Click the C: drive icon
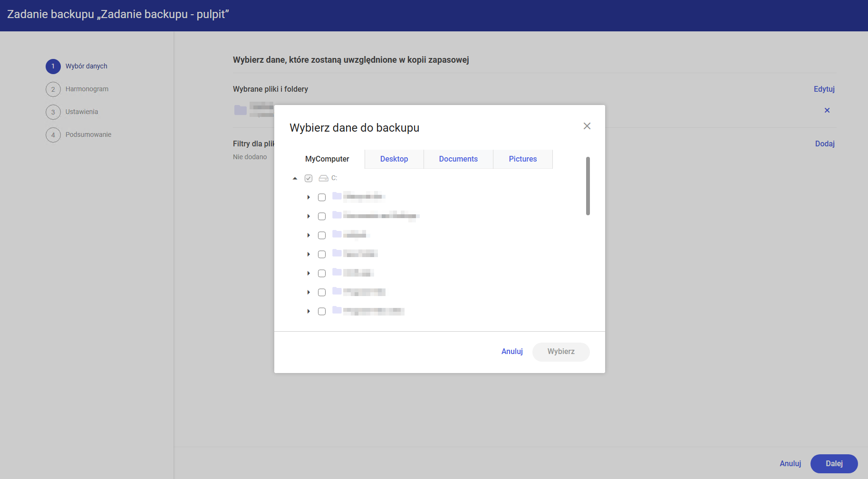The image size is (868, 479). pyautogui.click(x=324, y=178)
